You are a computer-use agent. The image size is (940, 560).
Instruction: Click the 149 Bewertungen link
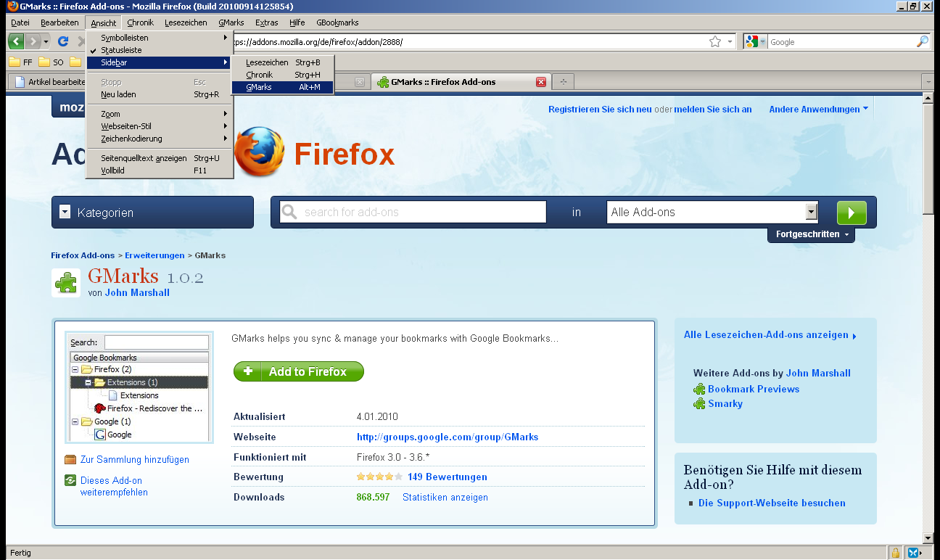point(448,477)
